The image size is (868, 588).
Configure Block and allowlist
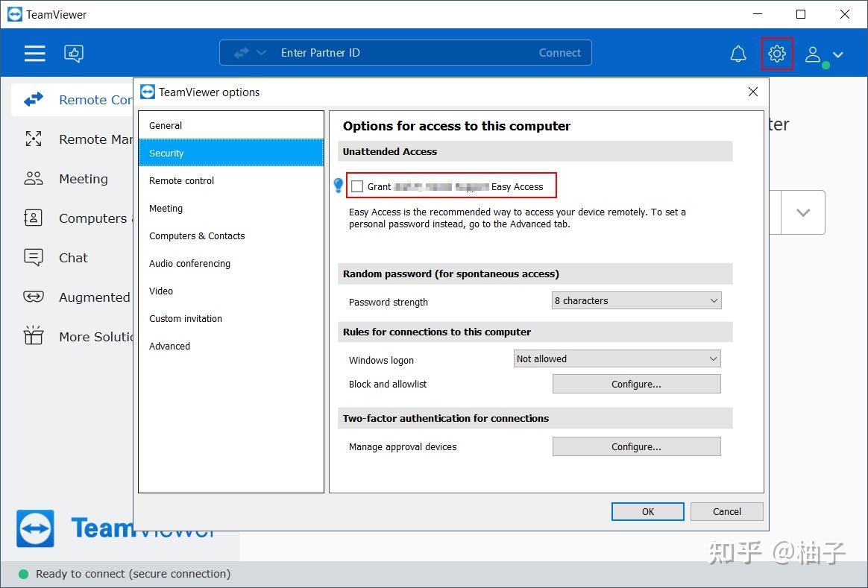click(x=636, y=384)
